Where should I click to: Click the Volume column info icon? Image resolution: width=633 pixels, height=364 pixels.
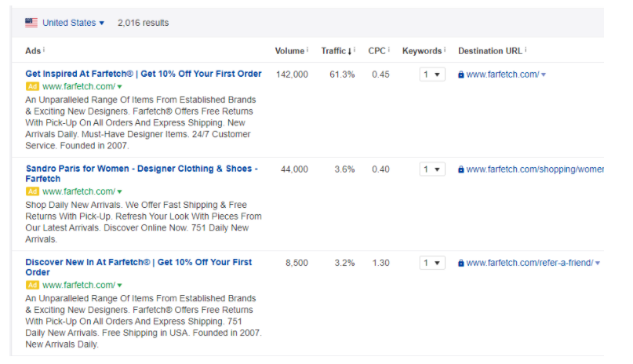point(307,49)
